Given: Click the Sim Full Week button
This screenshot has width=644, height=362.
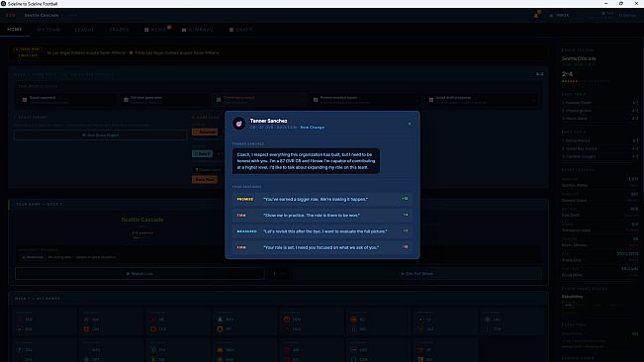Looking at the screenshot, I should tap(416, 274).
